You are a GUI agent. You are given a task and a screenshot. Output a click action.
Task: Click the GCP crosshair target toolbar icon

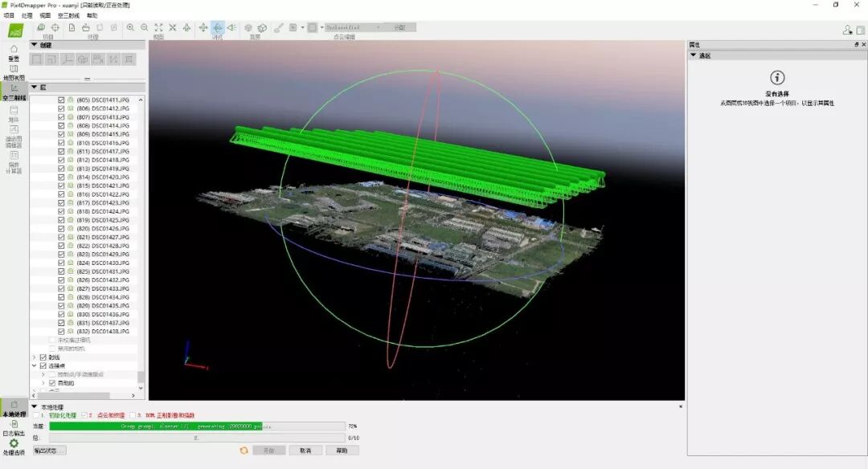pyautogui.click(x=55, y=27)
